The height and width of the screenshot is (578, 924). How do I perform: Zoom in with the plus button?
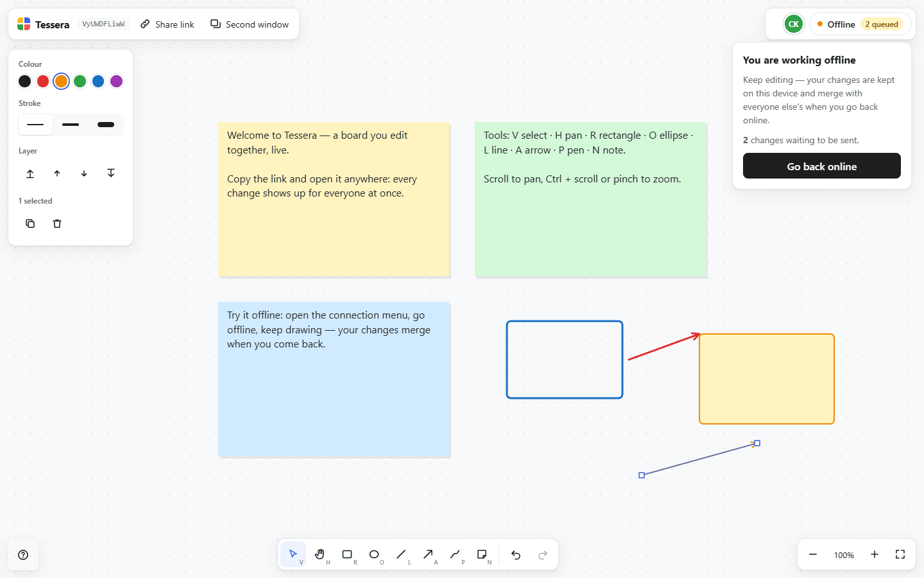[x=875, y=555]
